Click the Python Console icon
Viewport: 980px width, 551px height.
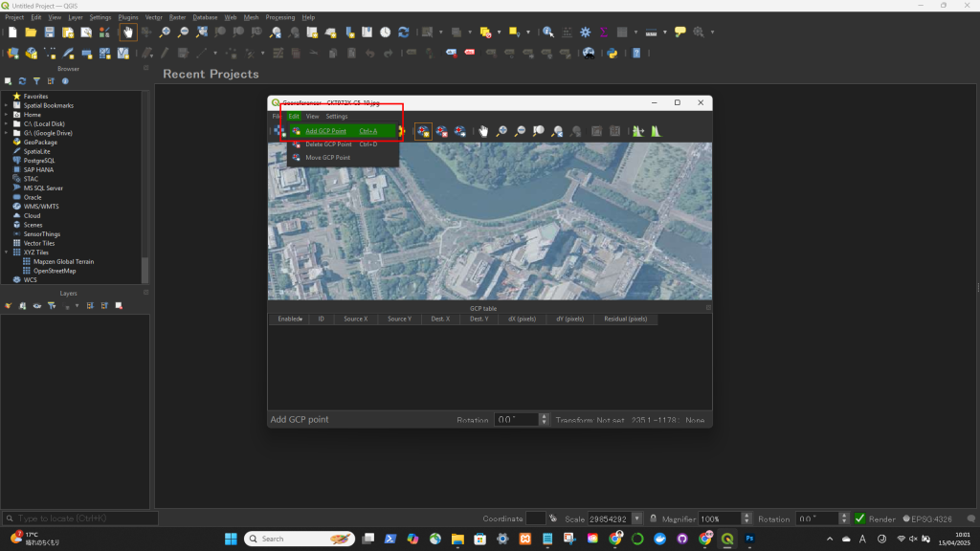pos(611,53)
